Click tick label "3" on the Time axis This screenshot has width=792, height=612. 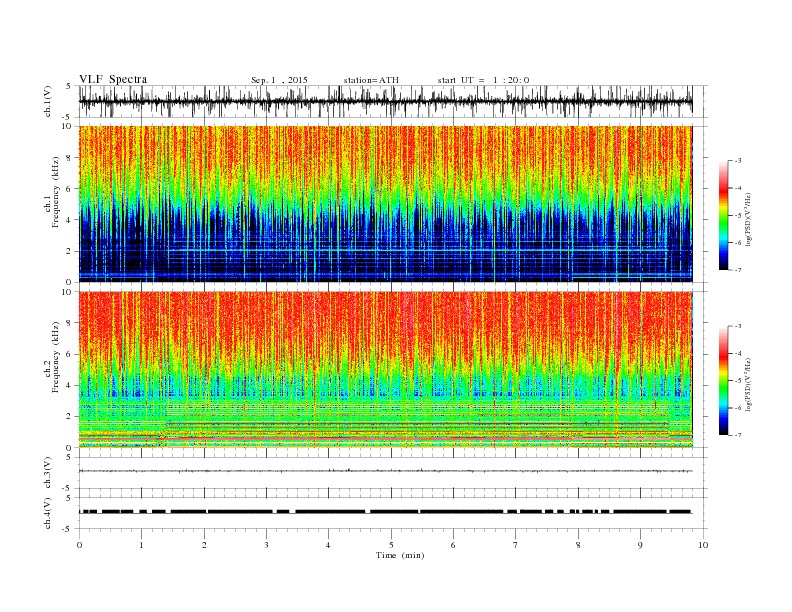point(266,545)
